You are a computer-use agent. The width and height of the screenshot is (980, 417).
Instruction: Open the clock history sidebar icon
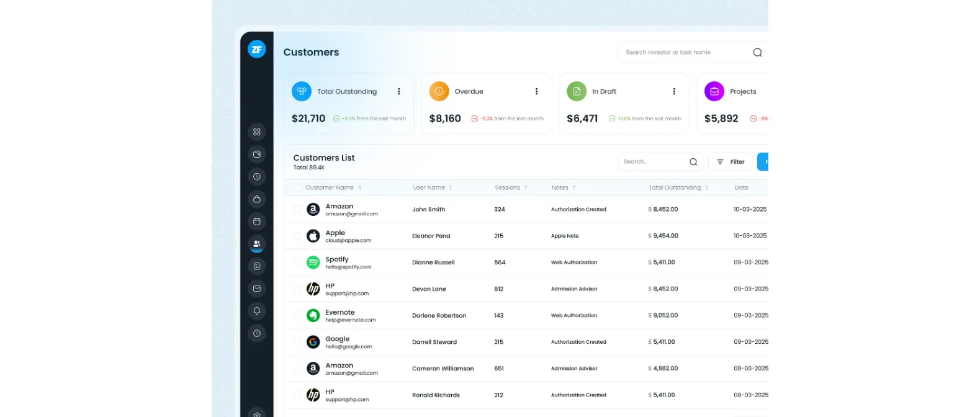[257, 177]
